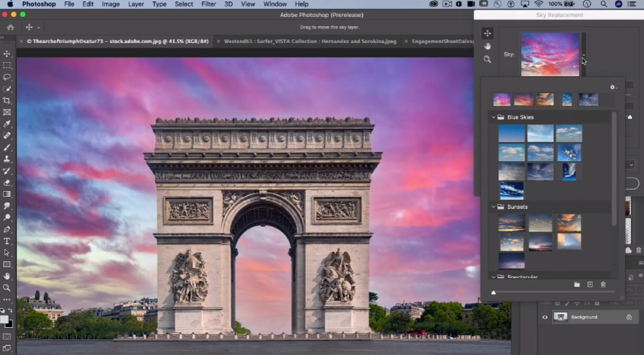Activate the Pen tool
Viewport: 644px width, 355px height.
pyautogui.click(x=7, y=229)
